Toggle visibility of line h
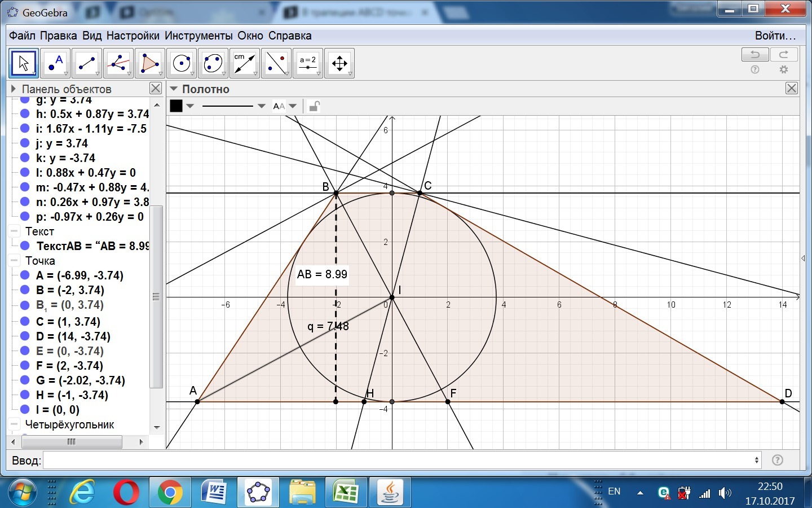 pos(25,114)
